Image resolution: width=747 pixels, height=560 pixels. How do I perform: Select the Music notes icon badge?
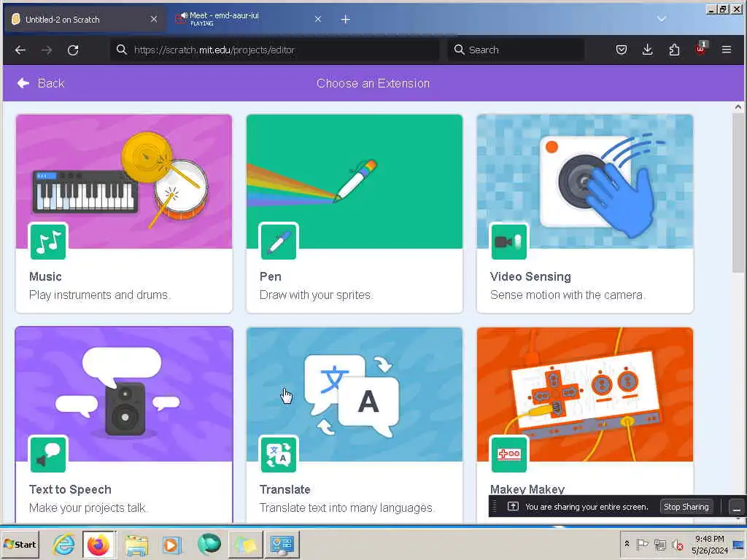pos(48,242)
